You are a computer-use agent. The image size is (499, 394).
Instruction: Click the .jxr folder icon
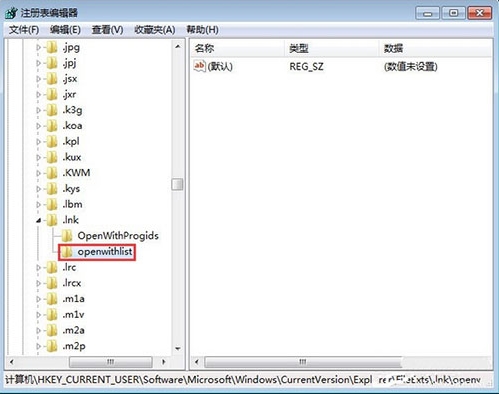click(x=52, y=95)
